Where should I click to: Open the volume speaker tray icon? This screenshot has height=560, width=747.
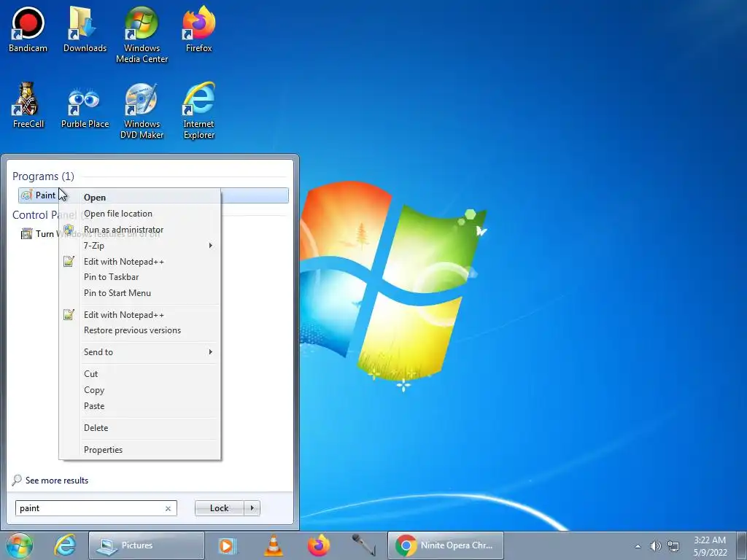pyautogui.click(x=656, y=546)
